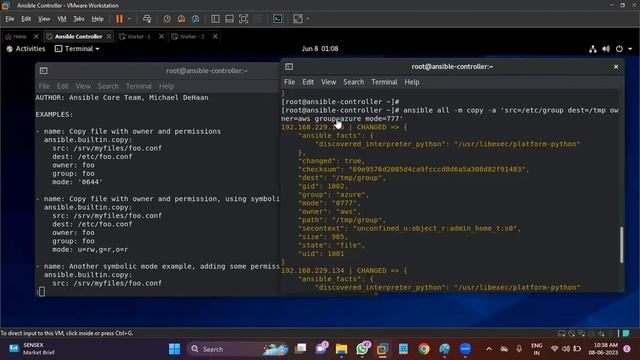Image resolution: width=640 pixels, height=360 pixels.
Task: Open Terminal menu in front terminal
Action: pos(384,82)
